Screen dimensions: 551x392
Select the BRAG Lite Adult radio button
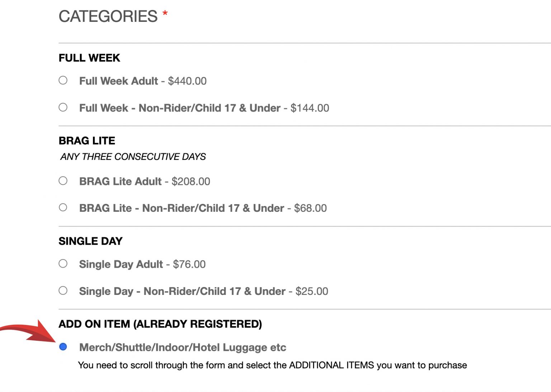pos(63,181)
